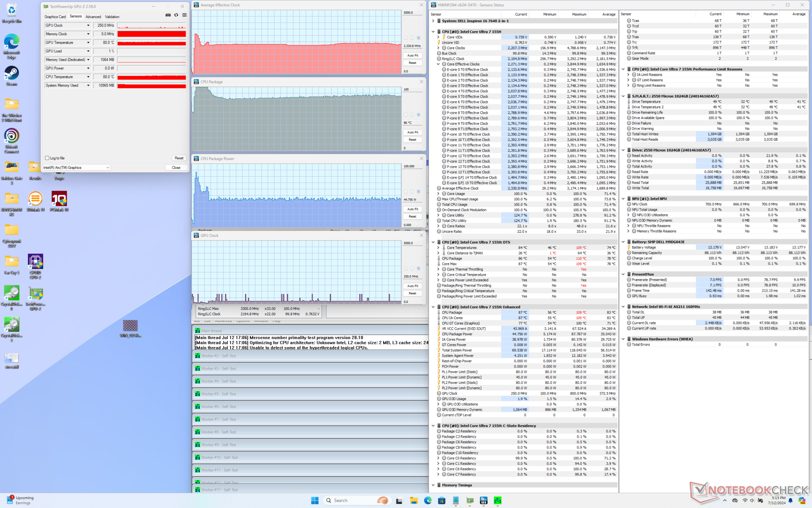Open the Windows Start menu
Viewport: 812px width, 508px height.
[x=315, y=500]
